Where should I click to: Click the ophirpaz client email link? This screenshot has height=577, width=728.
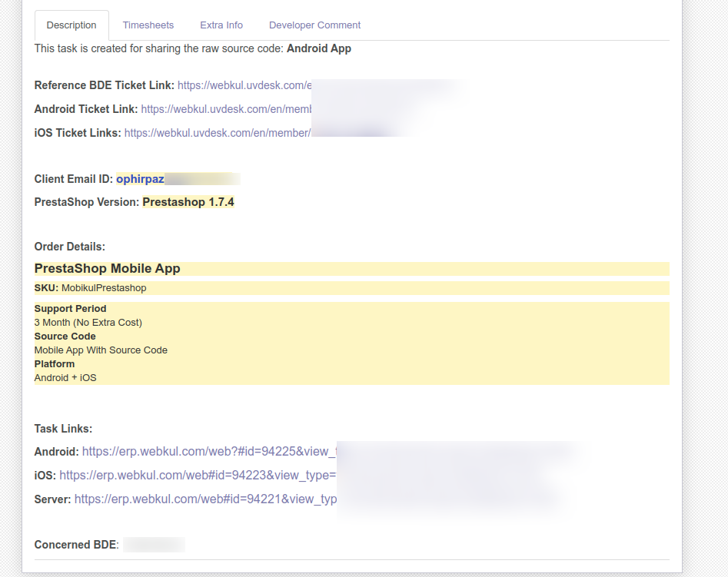click(140, 179)
